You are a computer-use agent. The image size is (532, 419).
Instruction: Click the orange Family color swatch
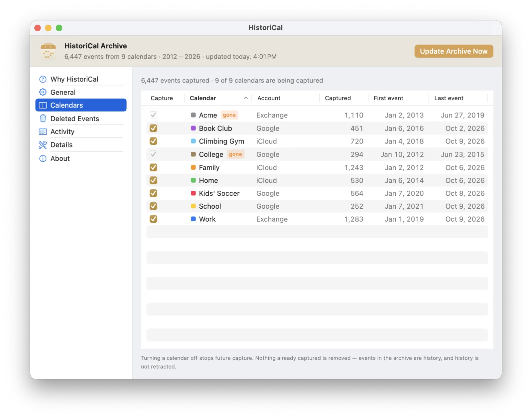[x=193, y=167]
